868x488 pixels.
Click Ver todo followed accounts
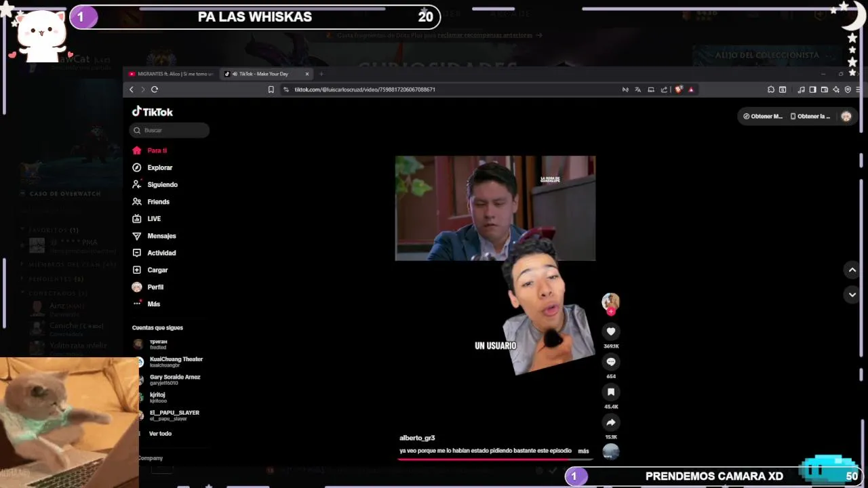(x=160, y=434)
